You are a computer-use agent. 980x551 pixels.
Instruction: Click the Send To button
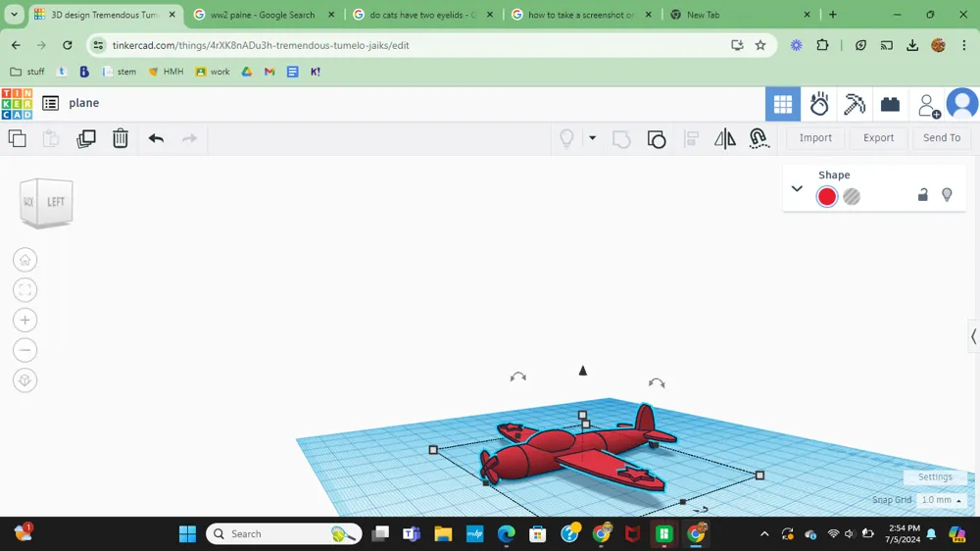pos(941,137)
